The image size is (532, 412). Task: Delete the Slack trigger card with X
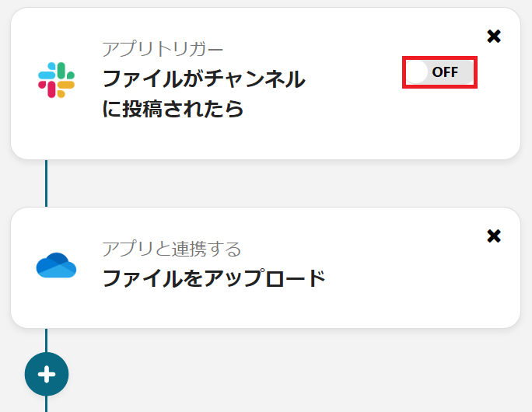pyautogui.click(x=493, y=37)
